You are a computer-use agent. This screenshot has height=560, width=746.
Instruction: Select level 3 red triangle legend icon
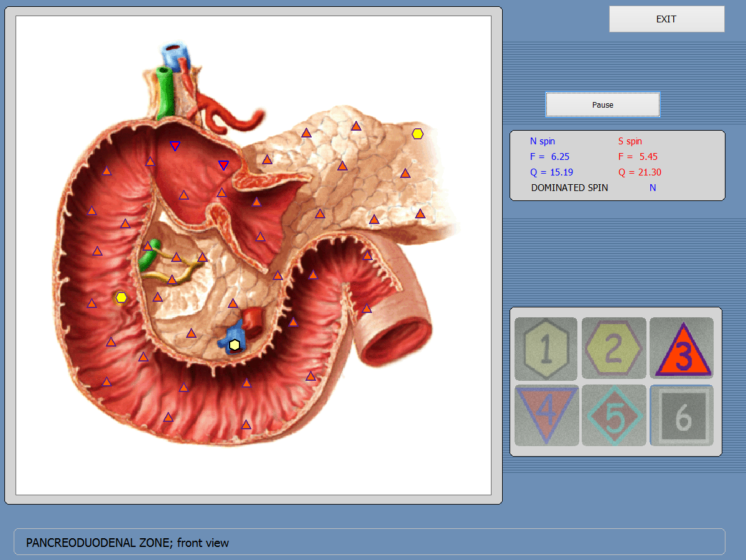(x=683, y=348)
